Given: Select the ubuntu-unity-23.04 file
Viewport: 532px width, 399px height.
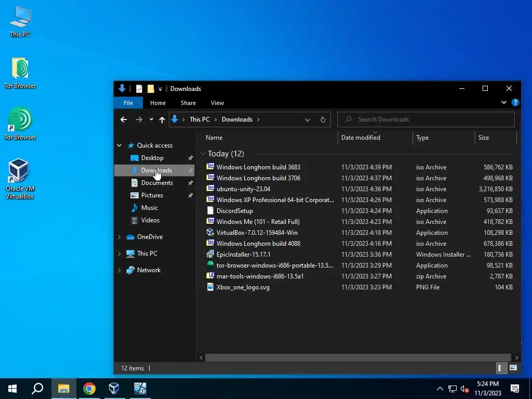Looking at the screenshot, I should point(243,189).
